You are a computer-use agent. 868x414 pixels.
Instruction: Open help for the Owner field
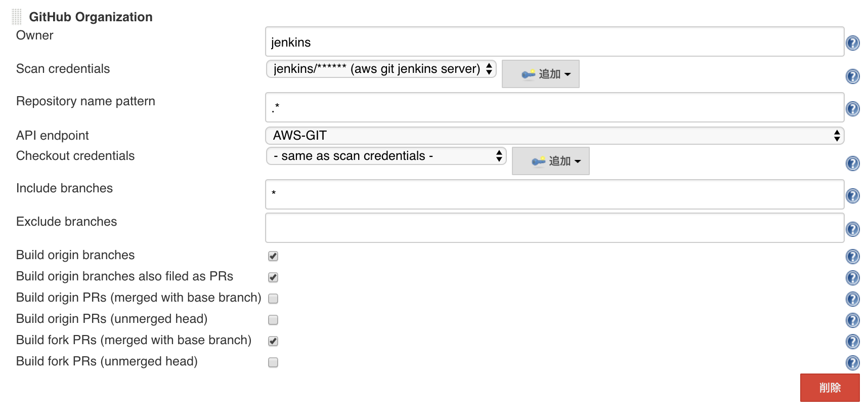[x=852, y=43]
